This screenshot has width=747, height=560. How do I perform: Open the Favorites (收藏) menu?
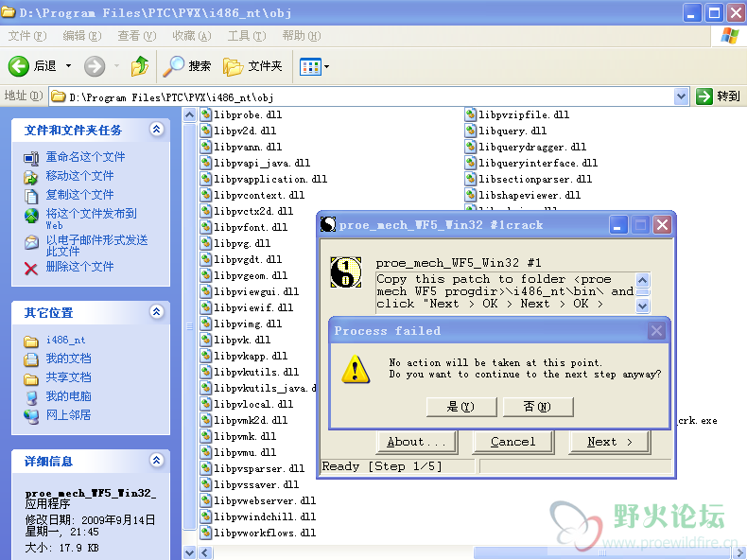[192, 36]
